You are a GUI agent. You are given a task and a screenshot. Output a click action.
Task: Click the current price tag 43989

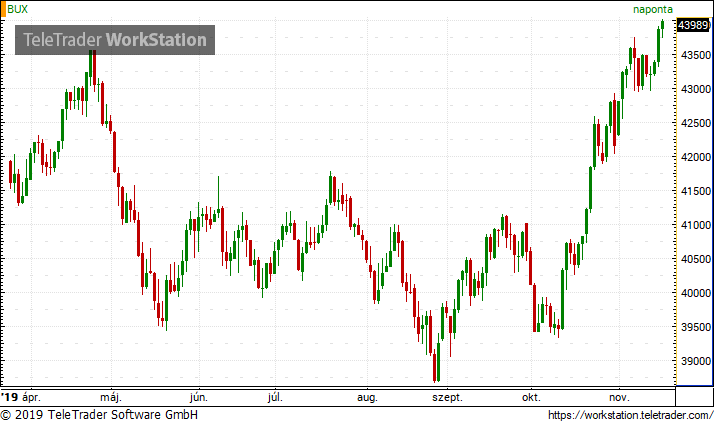point(693,25)
